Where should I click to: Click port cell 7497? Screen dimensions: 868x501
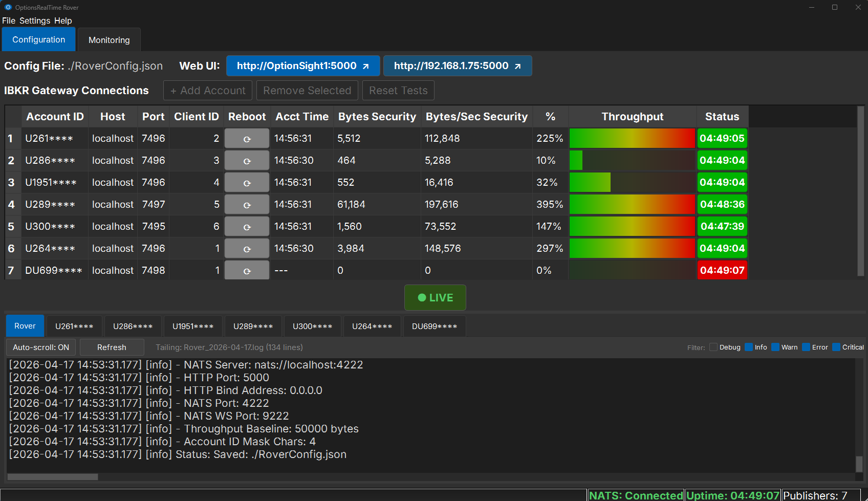pos(154,204)
